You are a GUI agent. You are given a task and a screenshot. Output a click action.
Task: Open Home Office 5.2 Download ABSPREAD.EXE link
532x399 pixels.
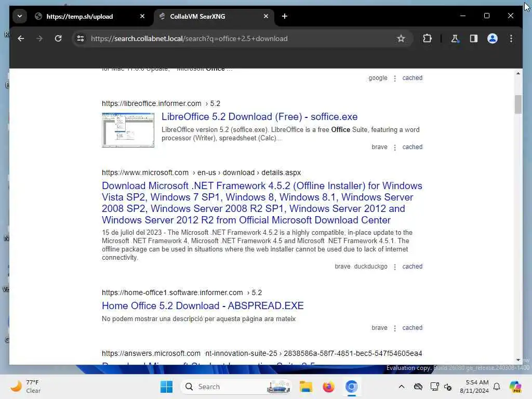click(203, 305)
